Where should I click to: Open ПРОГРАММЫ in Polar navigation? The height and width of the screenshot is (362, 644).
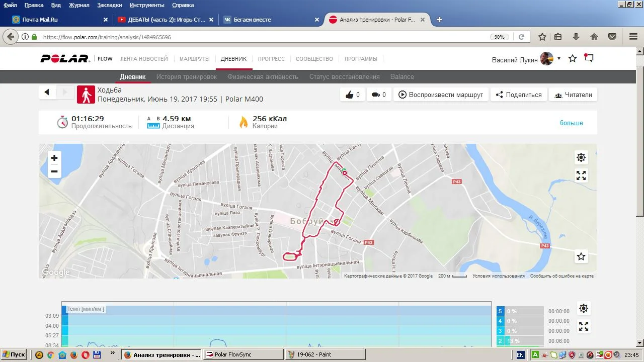361,59
